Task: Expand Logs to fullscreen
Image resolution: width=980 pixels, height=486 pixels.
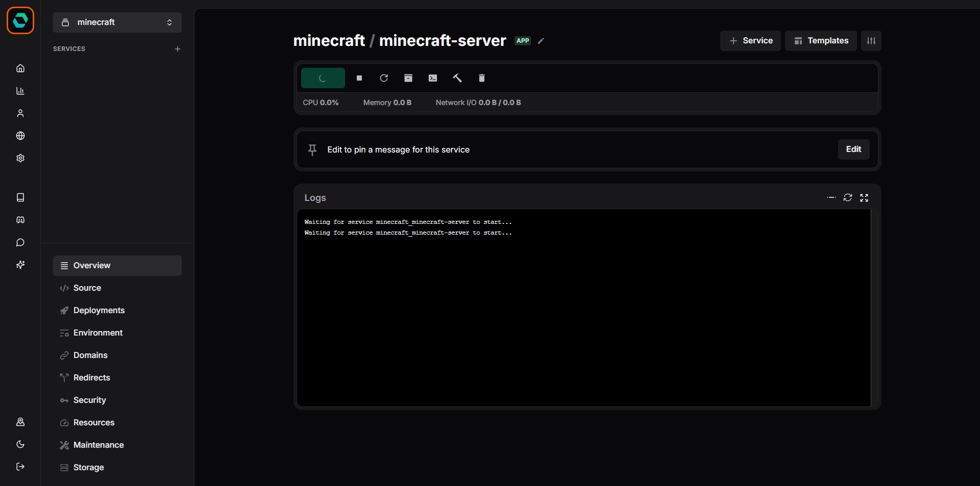Action: point(864,198)
